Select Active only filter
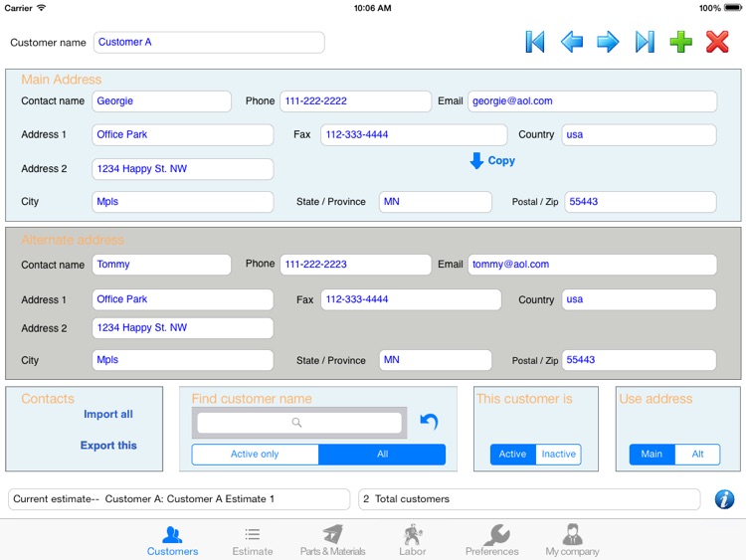This screenshot has width=746, height=560. click(x=255, y=455)
